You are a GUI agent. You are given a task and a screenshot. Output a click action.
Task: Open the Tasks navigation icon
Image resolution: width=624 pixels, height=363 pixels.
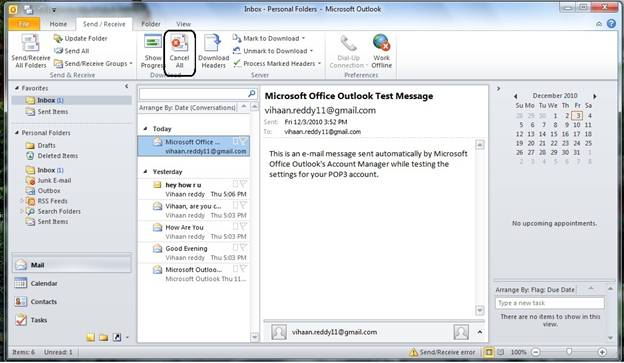click(21, 320)
